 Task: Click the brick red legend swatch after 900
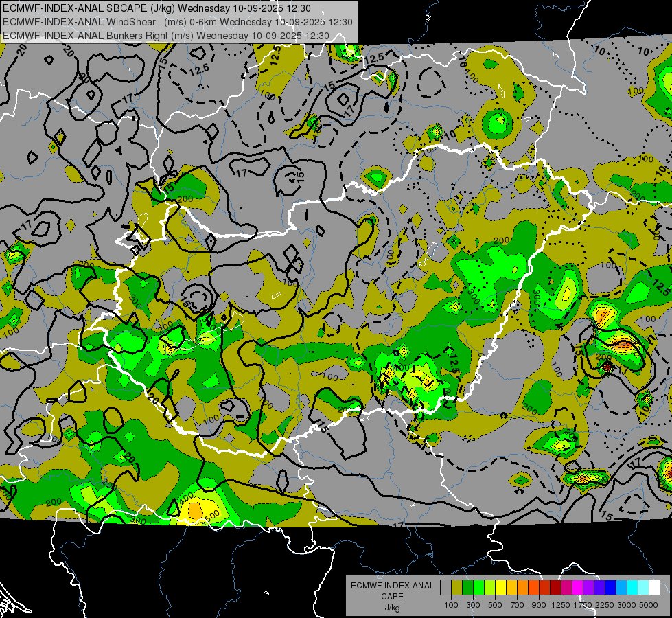click(545, 588)
